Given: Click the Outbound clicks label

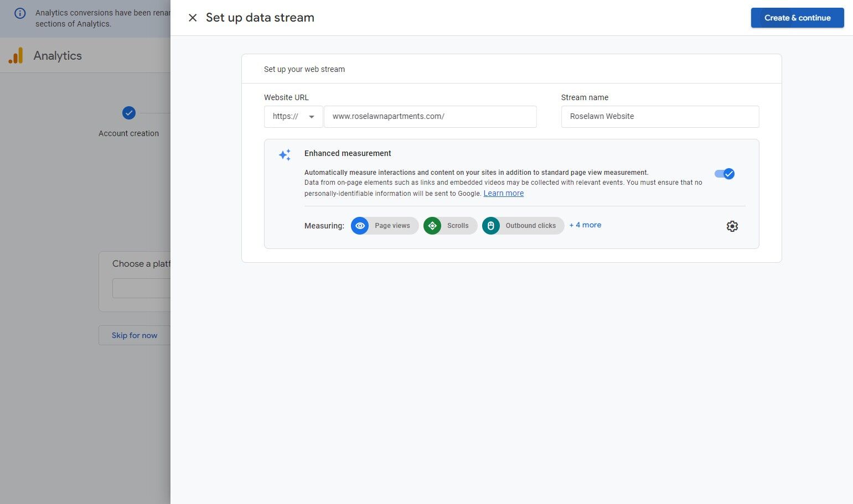Looking at the screenshot, I should pos(531,226).
